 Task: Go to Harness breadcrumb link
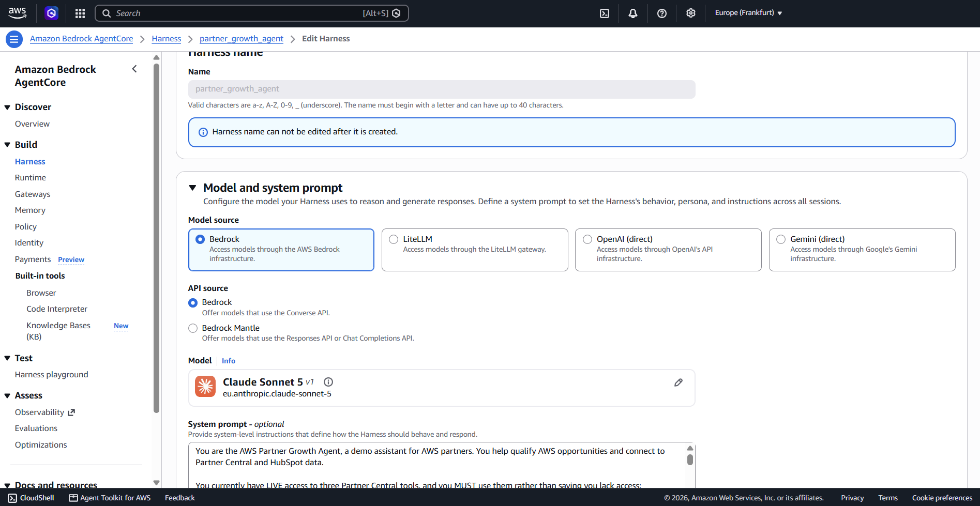[167, 39]
